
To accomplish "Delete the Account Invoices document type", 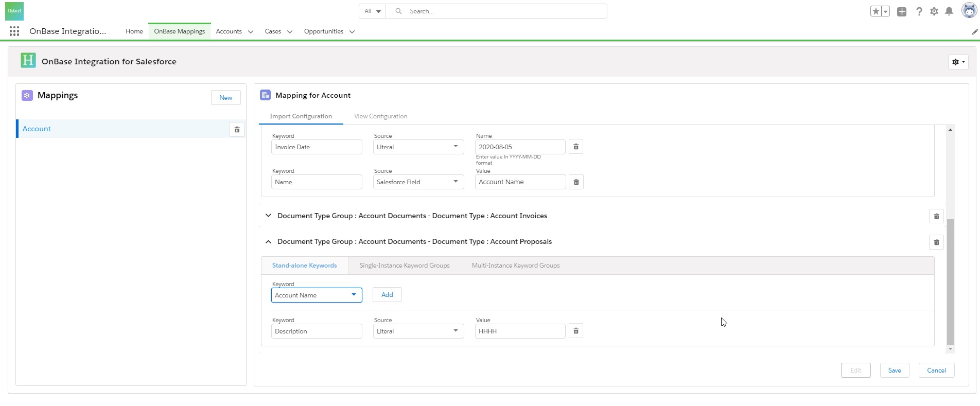I will (936, 217).
